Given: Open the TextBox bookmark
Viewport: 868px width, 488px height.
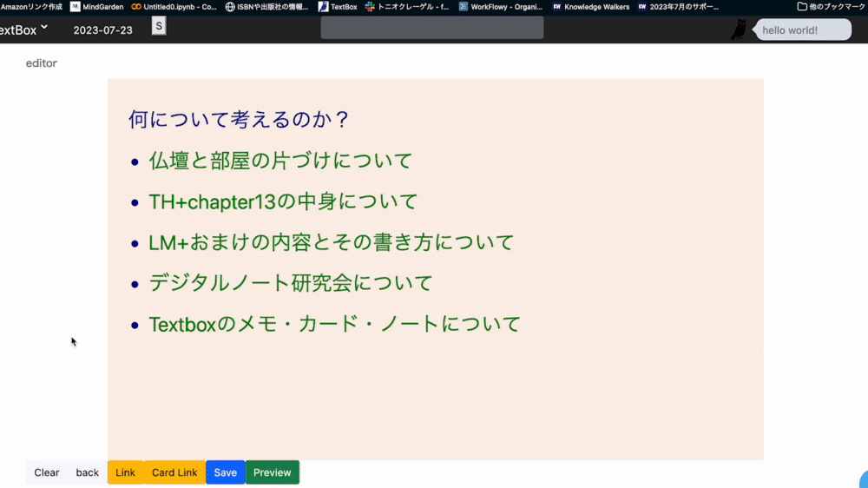Looking at the screenshot, I should pos(338,7).
